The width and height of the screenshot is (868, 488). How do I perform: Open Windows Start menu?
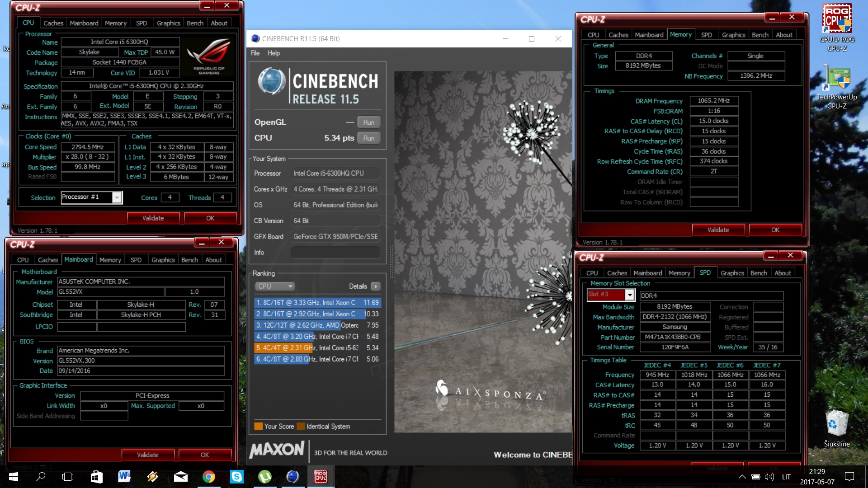click(14, 477)
